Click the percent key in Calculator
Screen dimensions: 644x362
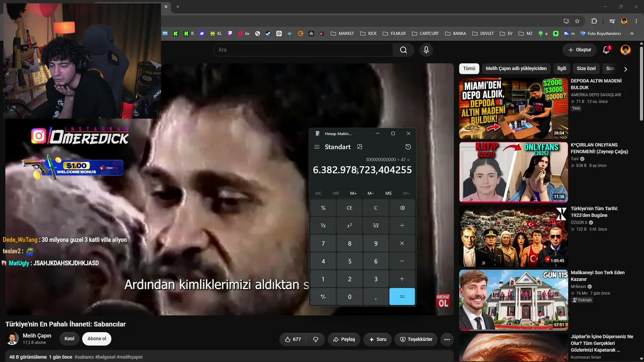(x=323, y=208)
